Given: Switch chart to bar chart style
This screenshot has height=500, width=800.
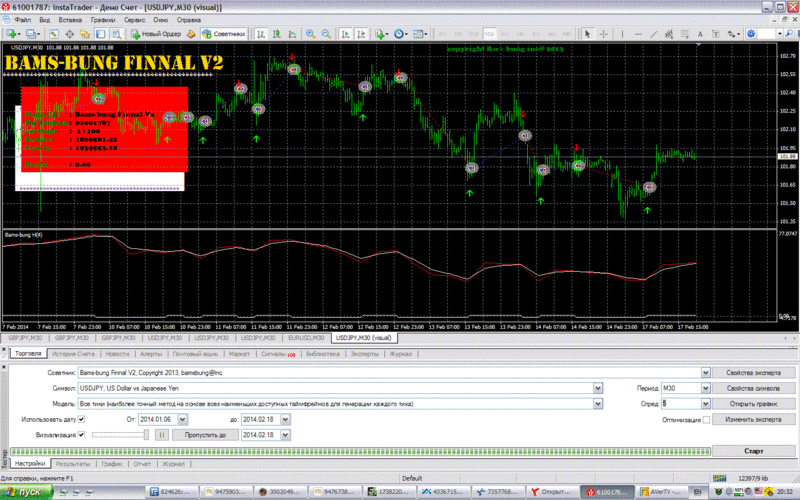Looking at the screenshot, I should [261, 34].
